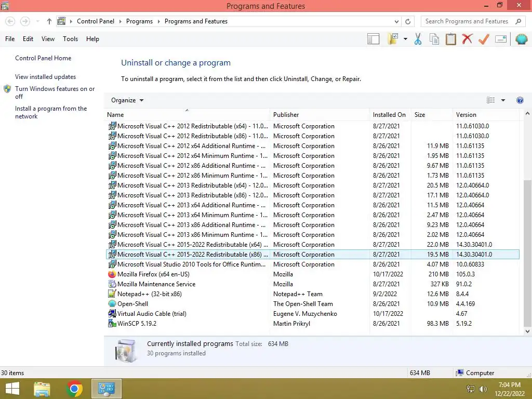Click the navigation pane toolbar icon
This screenshot has width=532, height=399.
[373, 39]
